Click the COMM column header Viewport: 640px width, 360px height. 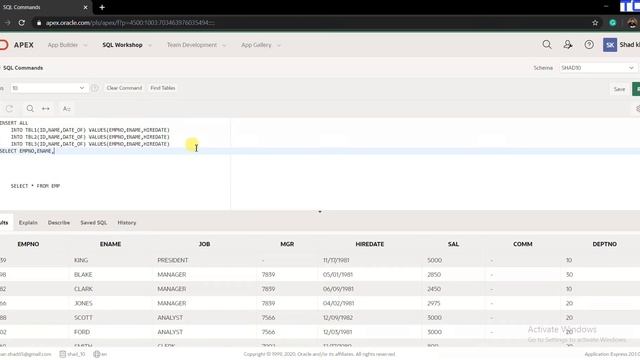[522, 244]
